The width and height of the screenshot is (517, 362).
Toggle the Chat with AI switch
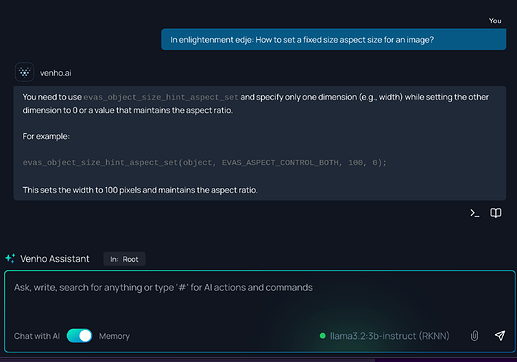tap(79, 336)
